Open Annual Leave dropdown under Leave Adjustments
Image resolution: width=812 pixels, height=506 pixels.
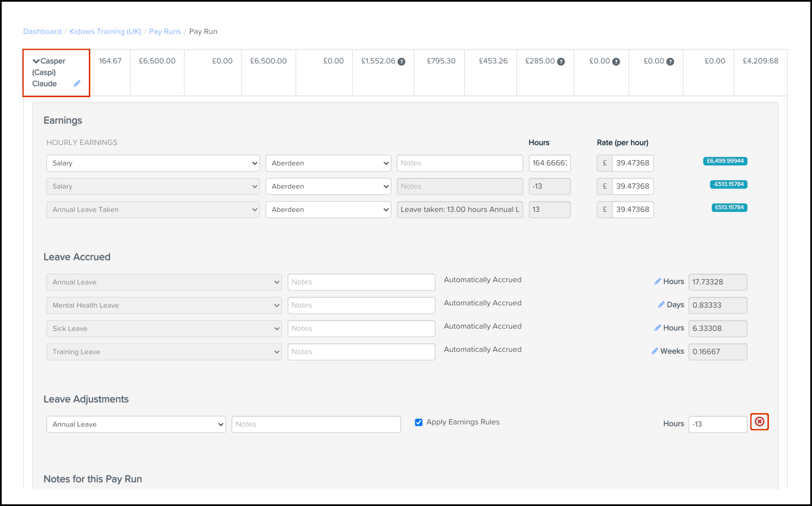point(136,424)
